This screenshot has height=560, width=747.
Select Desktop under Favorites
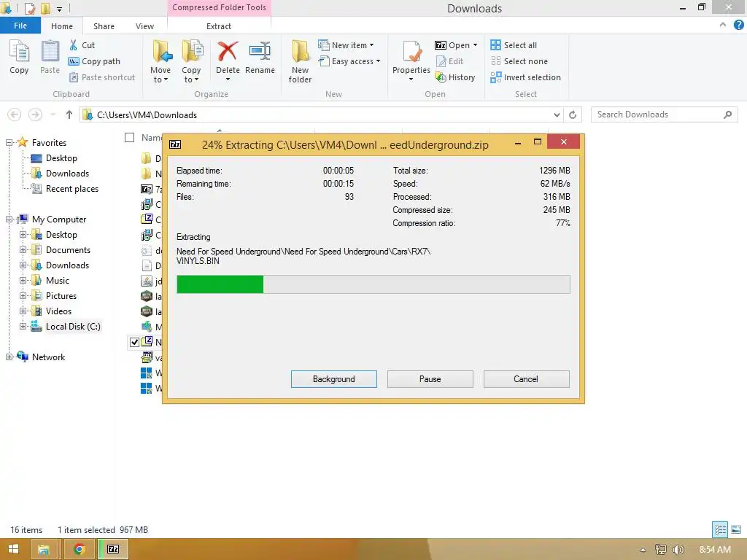[61, 158]
